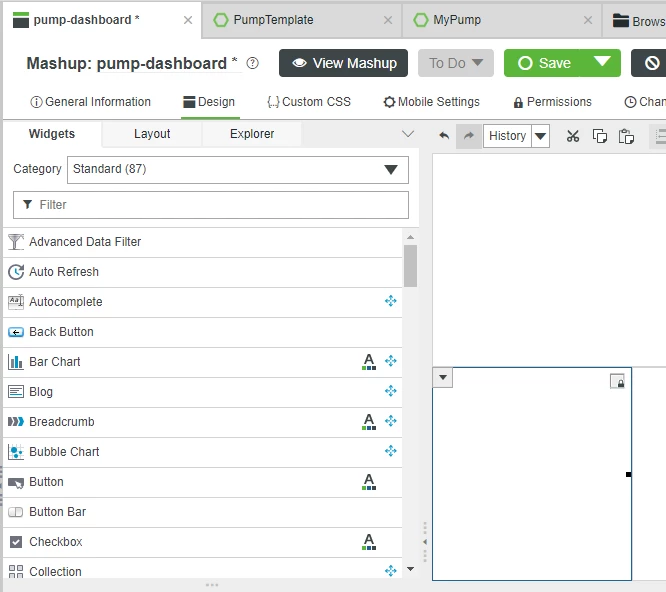Click the Button Bar widget label
Viewport: 666px width, 592px height.
[x=57, y=512]
